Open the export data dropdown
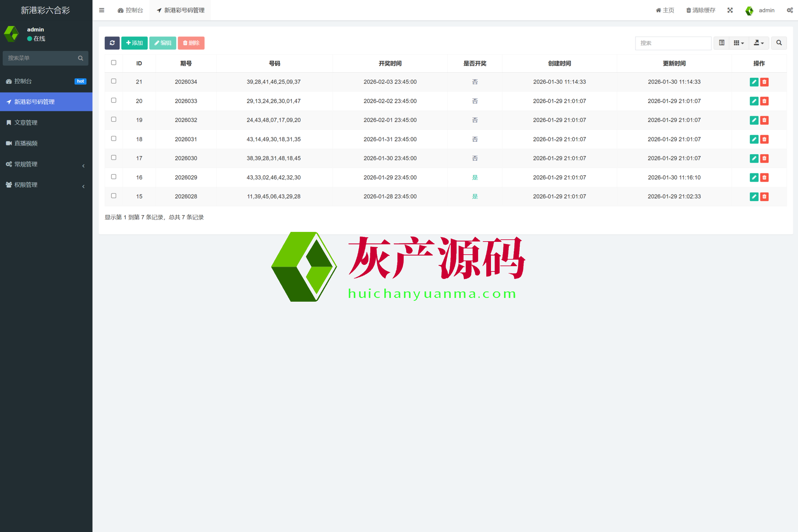Image resolution: width=798 pixels, height=532 pixels. point(758,43)
